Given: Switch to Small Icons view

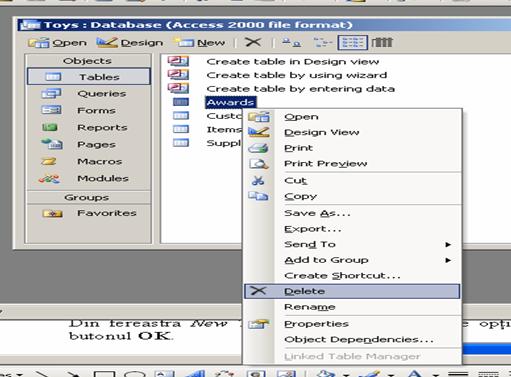Looking at the screenshot, I should [323, 42].
